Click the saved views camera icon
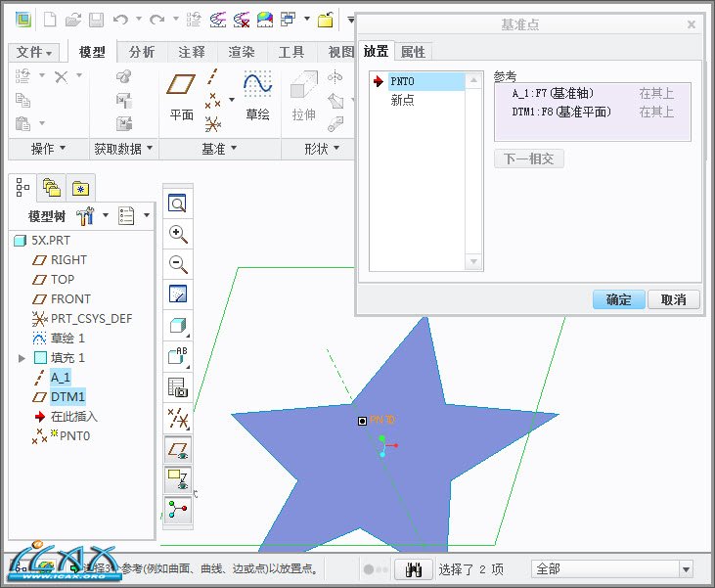 [x=177, y=386]
